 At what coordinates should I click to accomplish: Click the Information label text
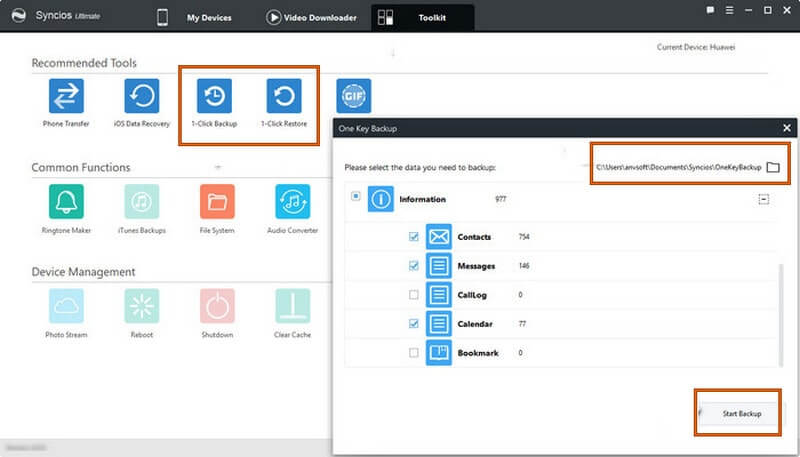[422, 199]
